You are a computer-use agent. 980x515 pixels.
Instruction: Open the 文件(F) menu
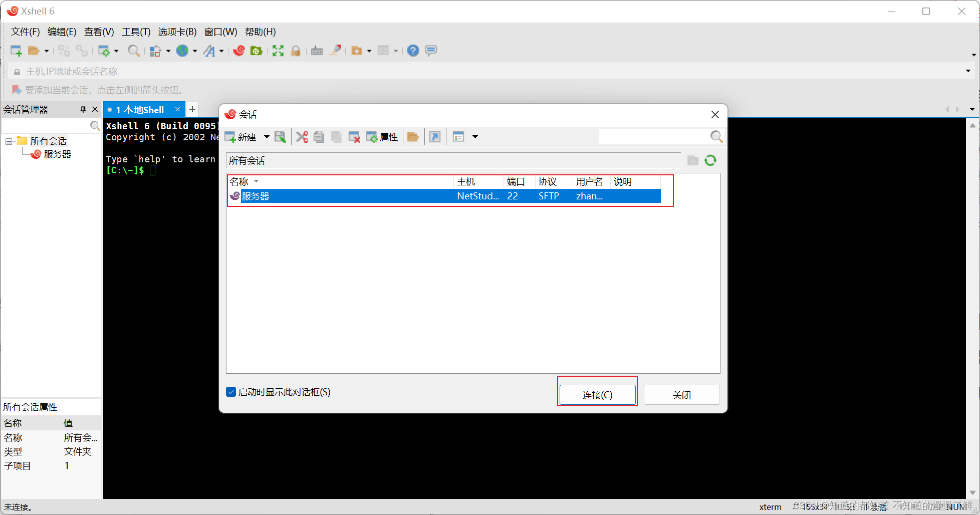coord(26,32)
